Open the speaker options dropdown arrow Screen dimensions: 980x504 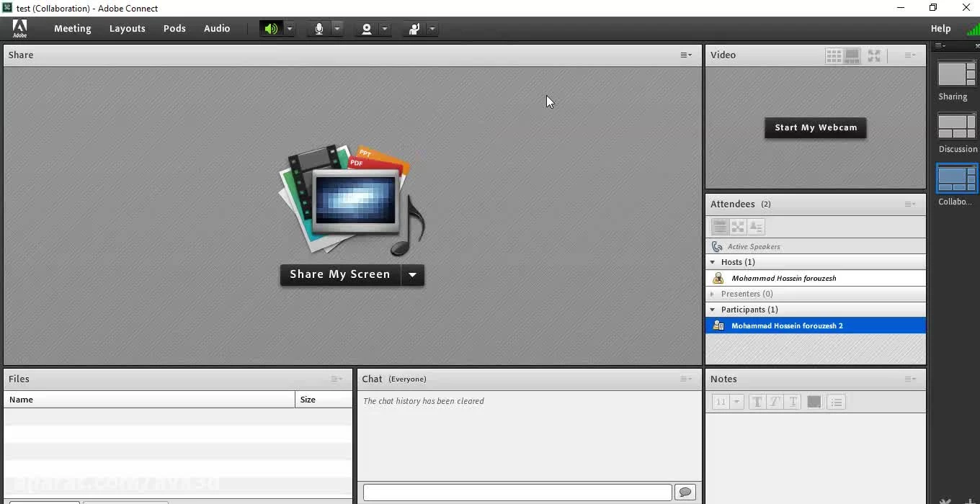[290, 29]
